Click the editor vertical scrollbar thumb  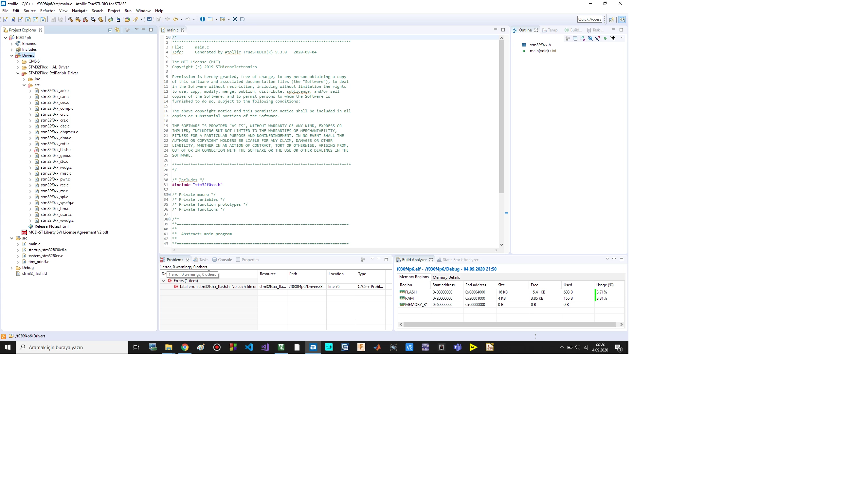coord(501,117)
